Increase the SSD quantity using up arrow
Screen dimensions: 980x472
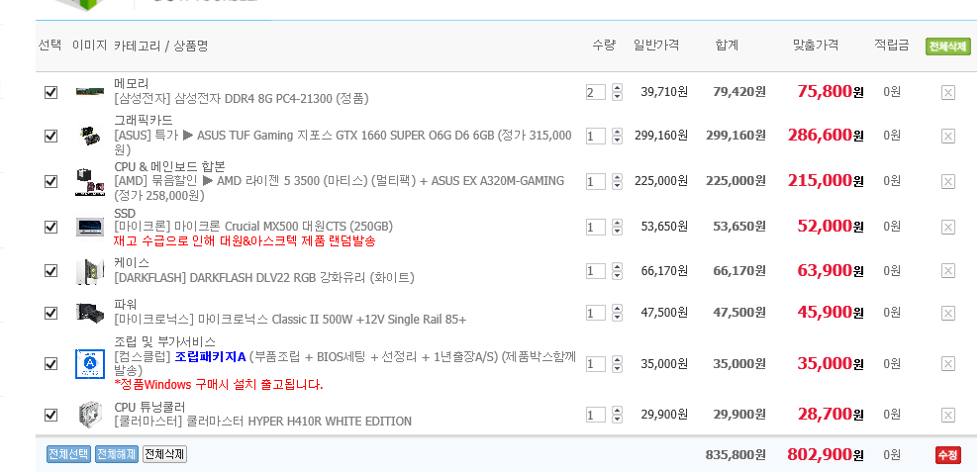(618, 223)
